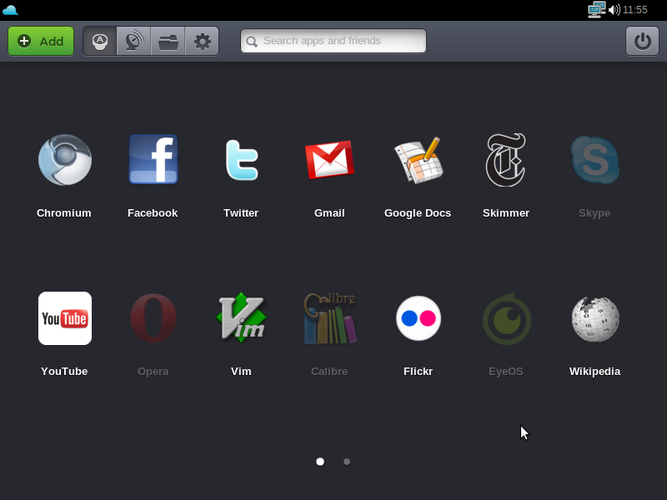The height and width of the screenshot is (500, 667).
Task: Launch Gmail envelope icon
Action: pos(330,160)
